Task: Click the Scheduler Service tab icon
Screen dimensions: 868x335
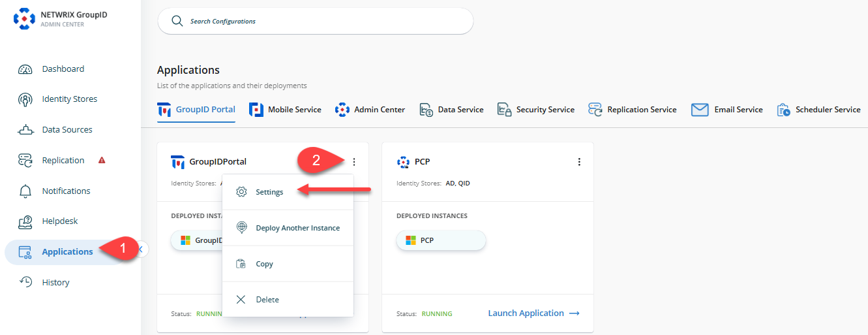Action: tap(784, 110)
